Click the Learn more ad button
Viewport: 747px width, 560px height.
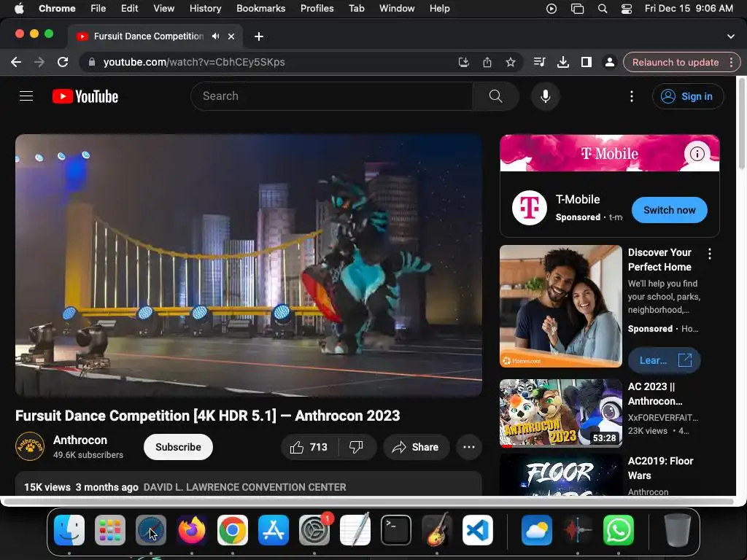point(664,360)
